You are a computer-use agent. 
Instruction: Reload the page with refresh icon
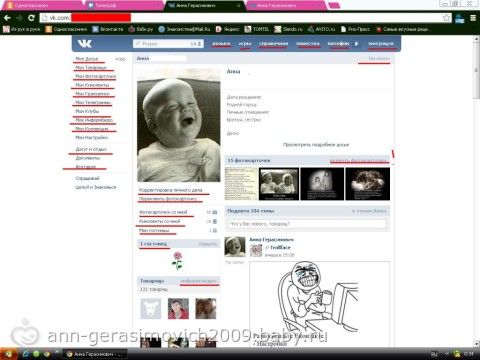point(31,18)
